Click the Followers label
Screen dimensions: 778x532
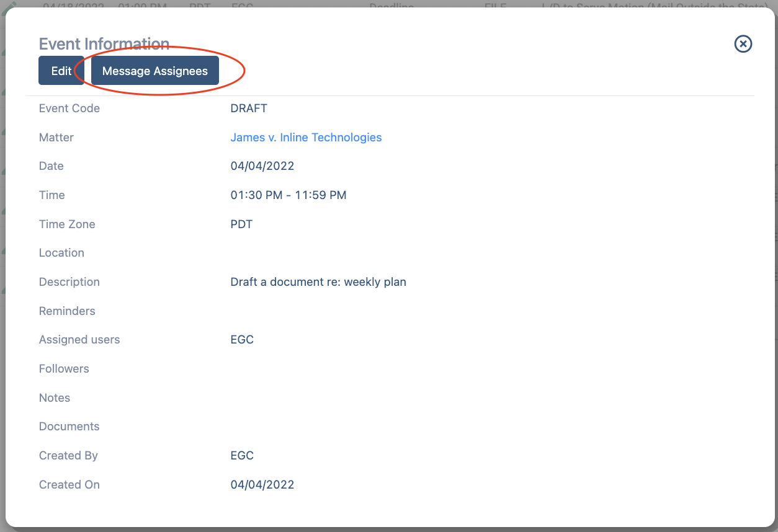(64, 369)
